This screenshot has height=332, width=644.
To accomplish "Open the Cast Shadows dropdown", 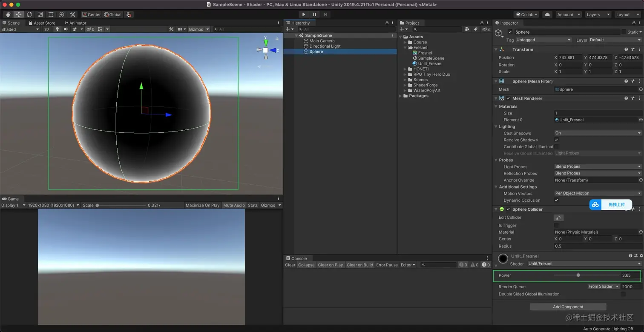I will tap(598, 133).
